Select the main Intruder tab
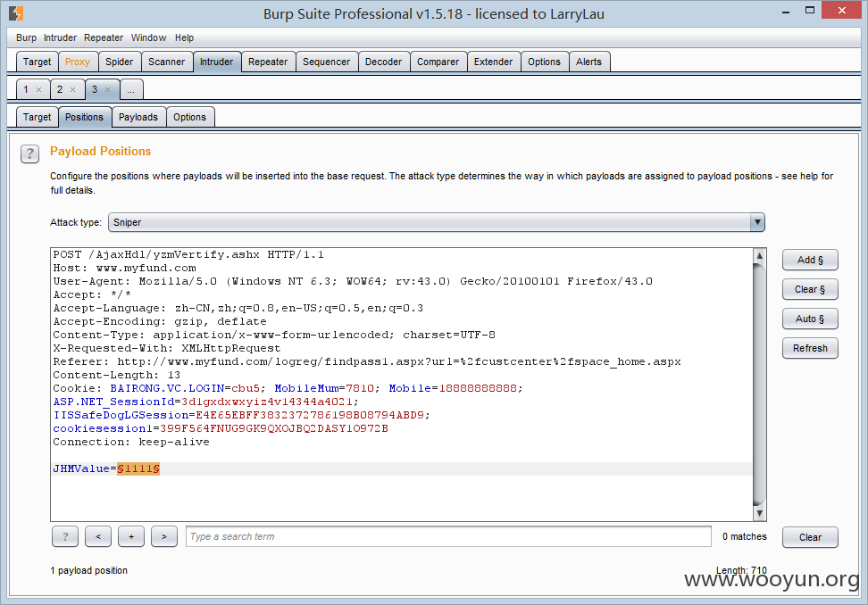868x605 pixels. tap(216, 62)
